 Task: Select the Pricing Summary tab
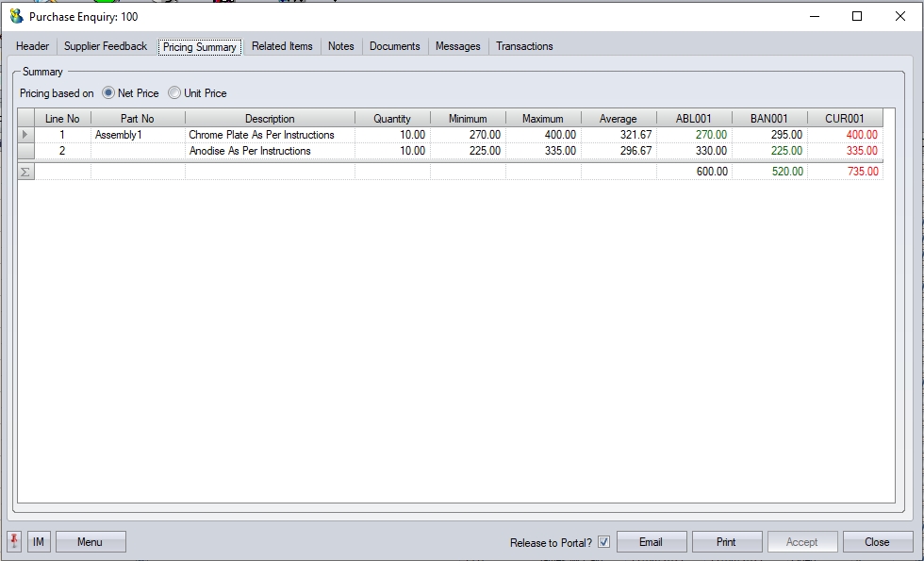(200, 47)
